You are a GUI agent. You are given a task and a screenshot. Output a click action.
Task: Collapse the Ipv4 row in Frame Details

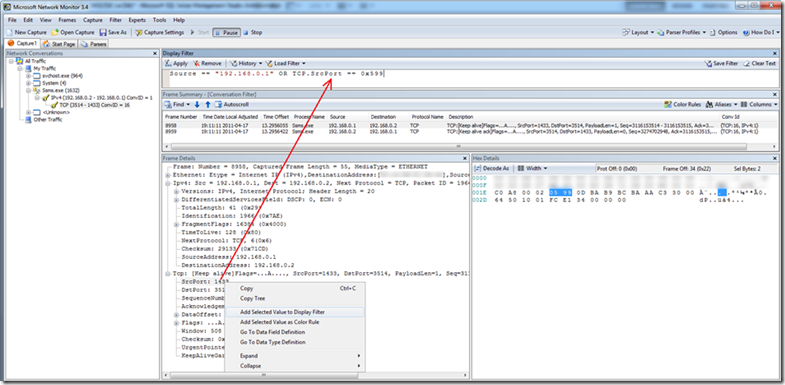168,183
